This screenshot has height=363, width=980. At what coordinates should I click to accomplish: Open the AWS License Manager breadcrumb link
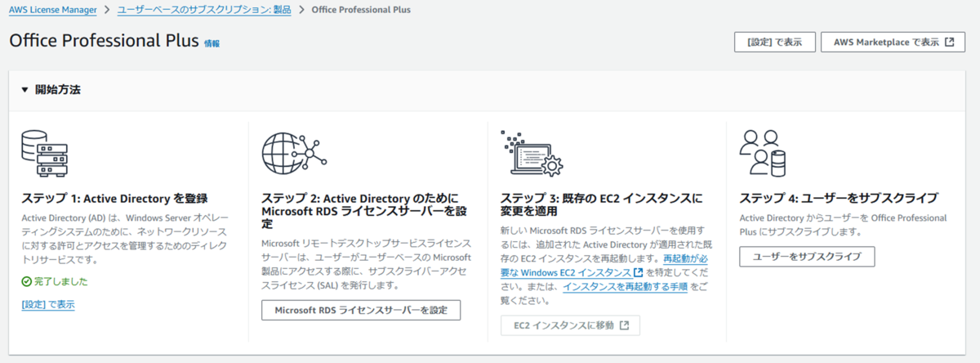coord(52,10)
